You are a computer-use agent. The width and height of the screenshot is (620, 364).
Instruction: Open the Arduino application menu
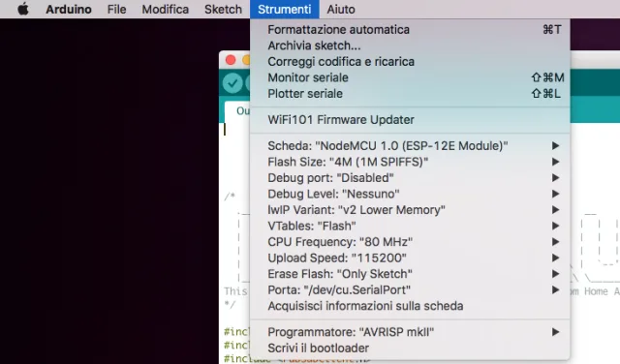pyautogui.click(x=69, y=9)
